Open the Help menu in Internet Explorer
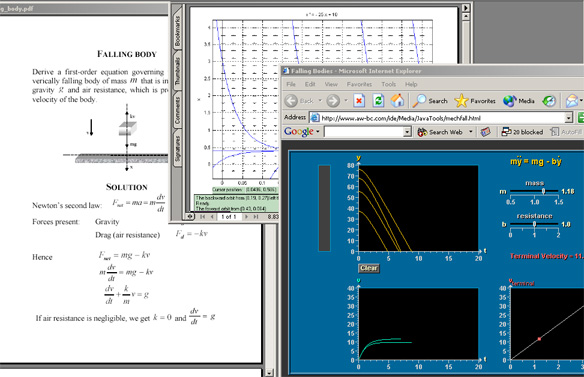Screen dimensions: 584x377 tap(411, 84)
